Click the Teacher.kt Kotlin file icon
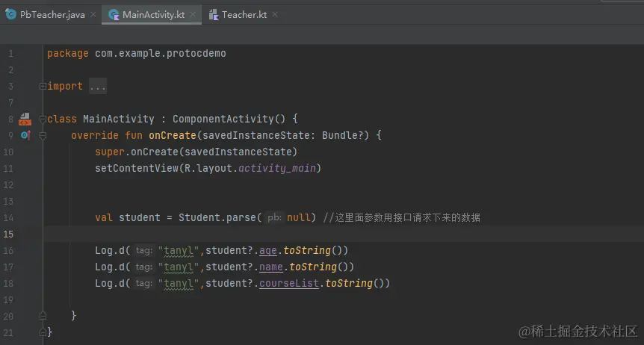 214,15
